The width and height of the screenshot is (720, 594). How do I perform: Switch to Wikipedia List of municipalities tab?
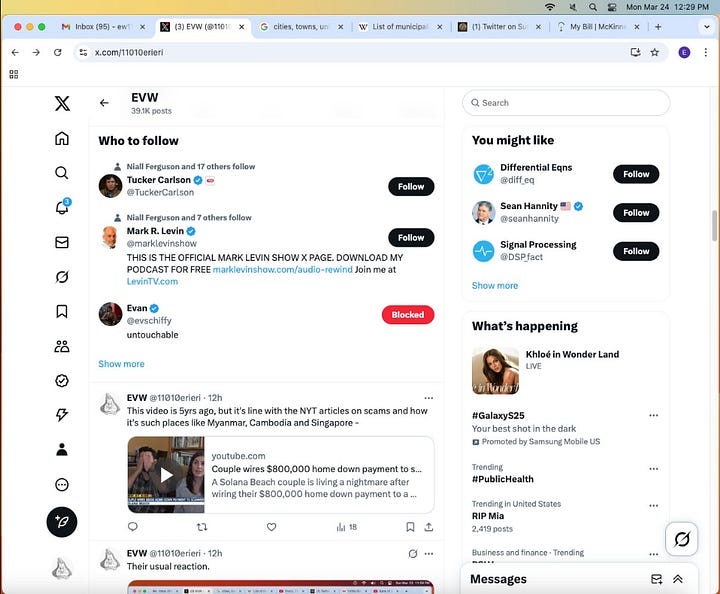(400, 27)
